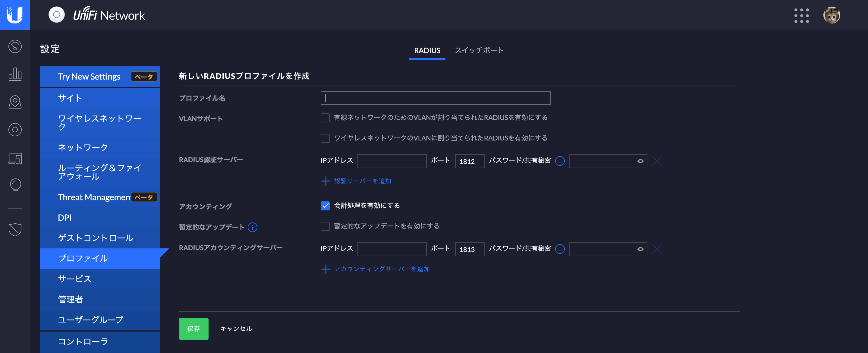The height and width of the screenshot is (353, 868).
Task: Focus authentication port field showing 1812
Action: coord(469,161)
